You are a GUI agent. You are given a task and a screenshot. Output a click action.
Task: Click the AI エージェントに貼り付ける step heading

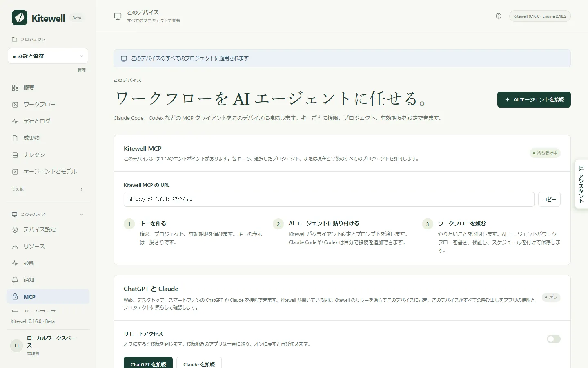(324, 224)
